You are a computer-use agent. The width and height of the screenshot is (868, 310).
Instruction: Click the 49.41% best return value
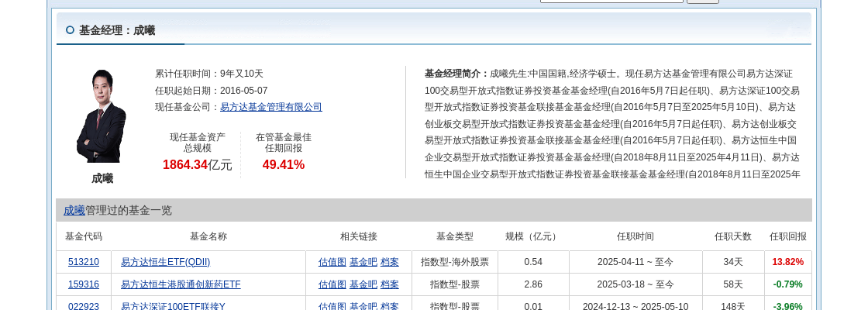284,165
